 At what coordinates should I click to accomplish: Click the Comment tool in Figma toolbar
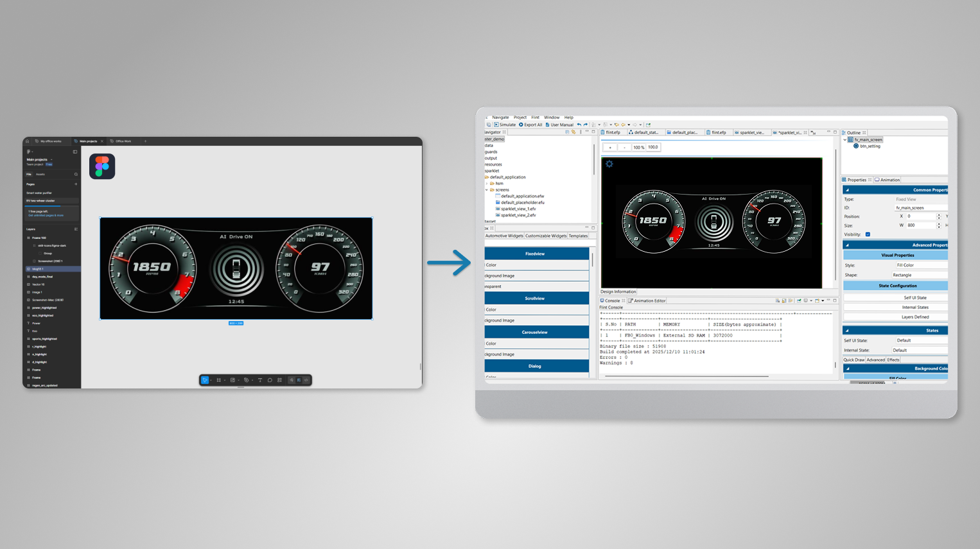tap(270, 380)
